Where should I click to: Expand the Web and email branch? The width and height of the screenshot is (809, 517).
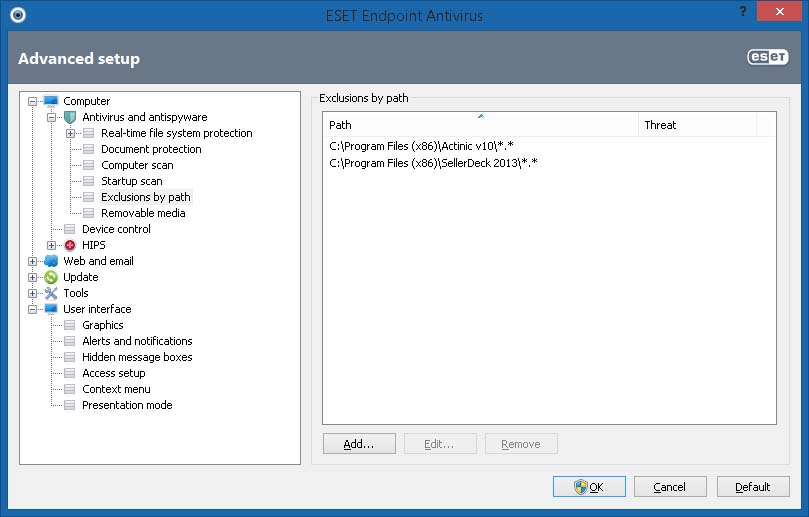(33, 261)
